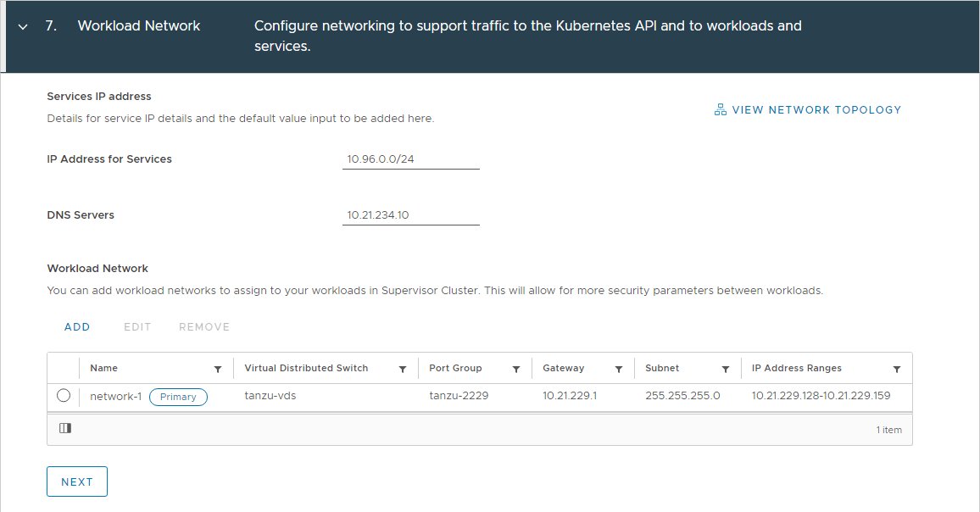Add a new workload network
Image resolution: width=980 pixels, height=512 pixels.
[x=77, y=327]
